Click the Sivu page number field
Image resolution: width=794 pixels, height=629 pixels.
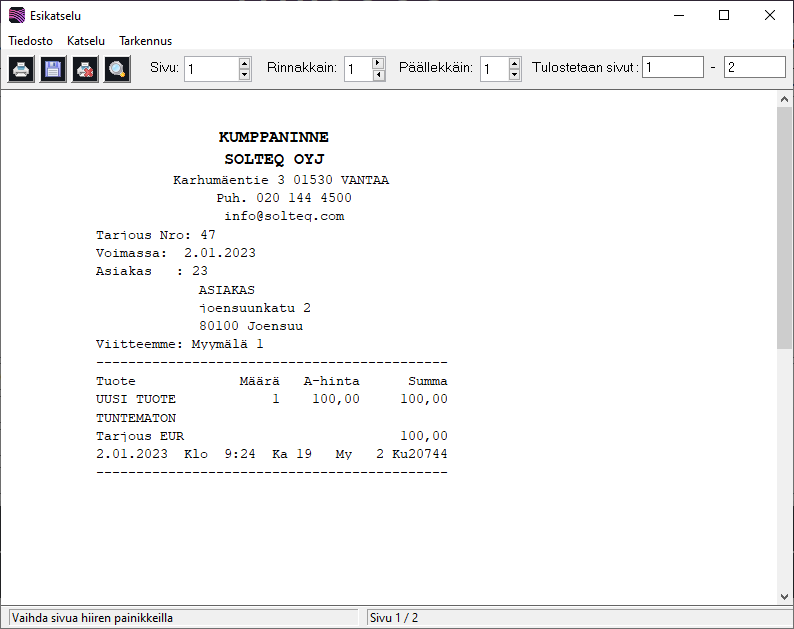[x=211, y=69]
